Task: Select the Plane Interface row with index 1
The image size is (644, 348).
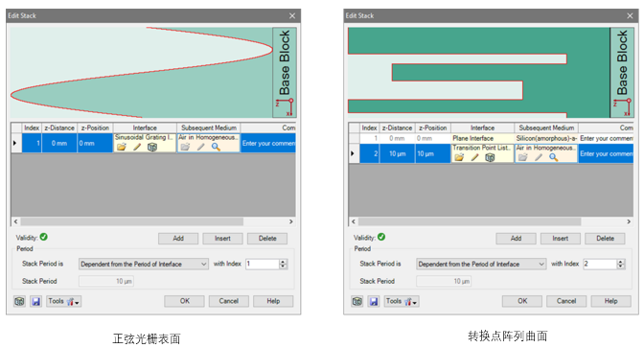Action: (491, 138)
